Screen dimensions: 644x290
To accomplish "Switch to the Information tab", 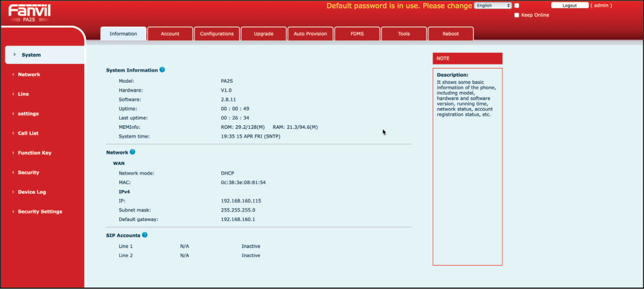I will (123, 33).
